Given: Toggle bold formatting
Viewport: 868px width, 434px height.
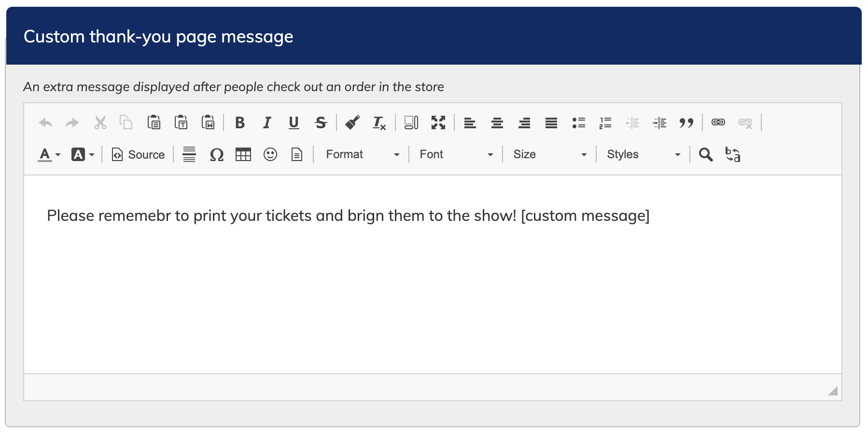Looking at the screenshot, I should click(239, 123).
